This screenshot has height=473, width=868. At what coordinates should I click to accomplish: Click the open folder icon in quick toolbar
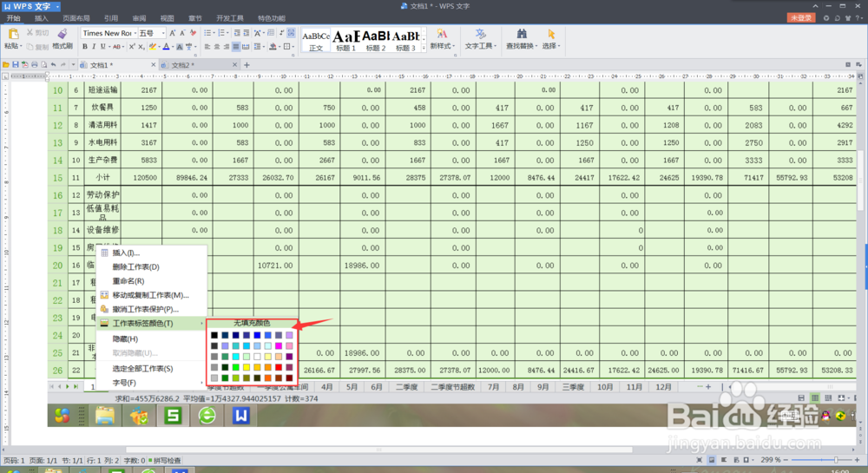pos(5,65)
